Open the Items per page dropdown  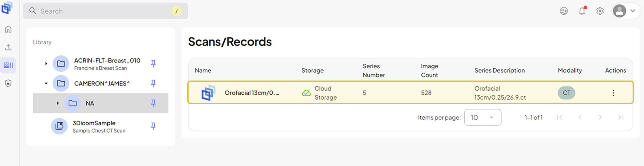coord(483,117)
